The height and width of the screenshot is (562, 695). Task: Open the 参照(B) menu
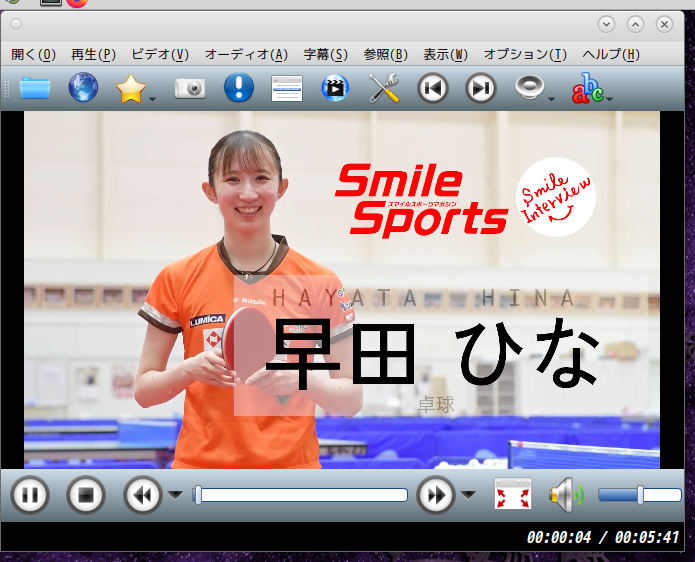(385, 55)
